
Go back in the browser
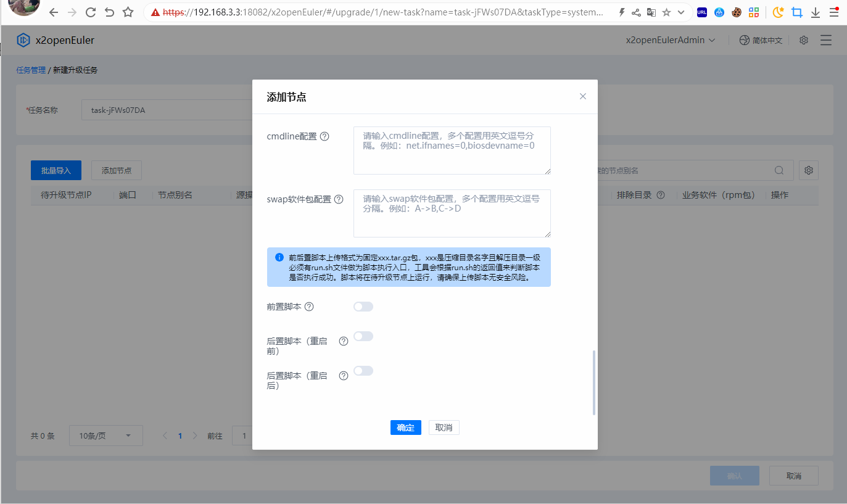tap(54, 12)
